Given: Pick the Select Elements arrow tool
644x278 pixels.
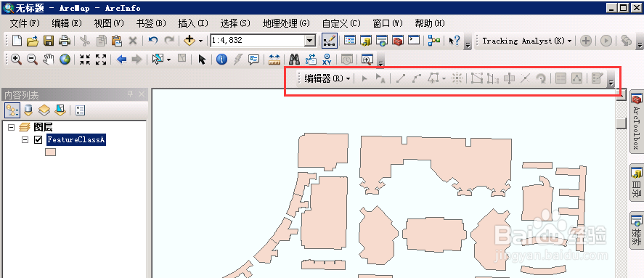Looking at the screenshot, I should tap(202, 60).
